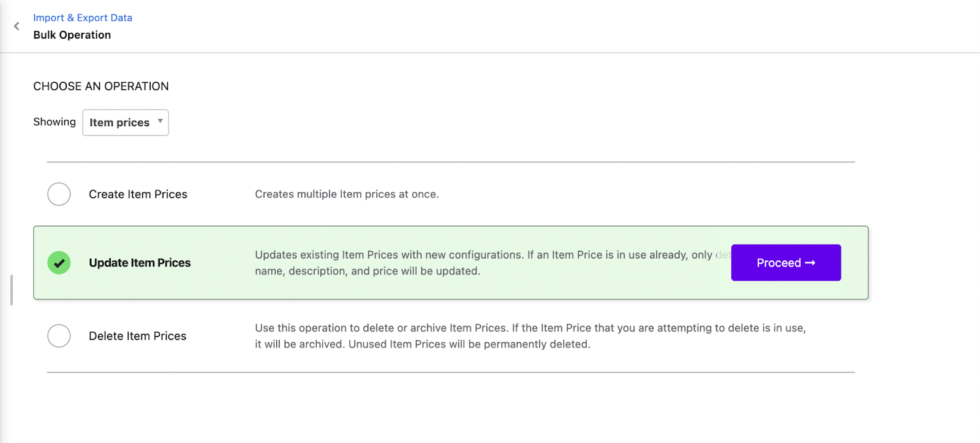The height and width of the screenshot is (443, 980).
Task: Click the Choose an Operation heading
Action: pyautogui.click(x=101, y=86)
